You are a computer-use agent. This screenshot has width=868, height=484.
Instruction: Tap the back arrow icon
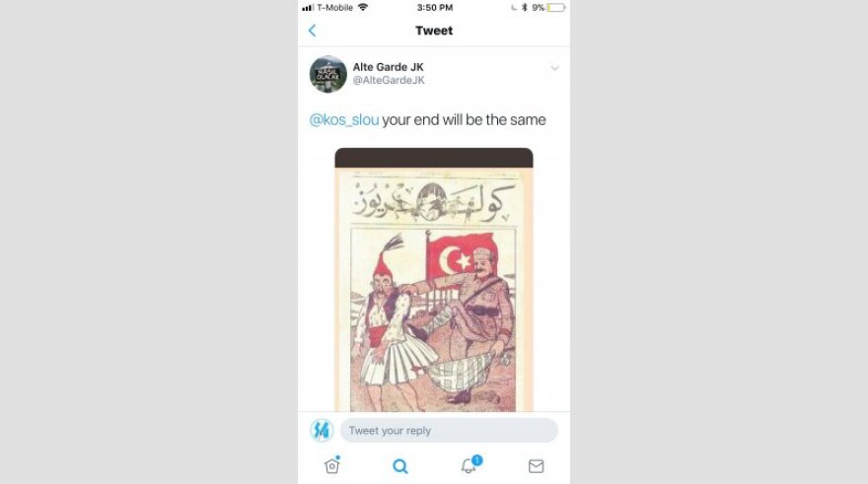pyautogui.click(x=313, y=31)
